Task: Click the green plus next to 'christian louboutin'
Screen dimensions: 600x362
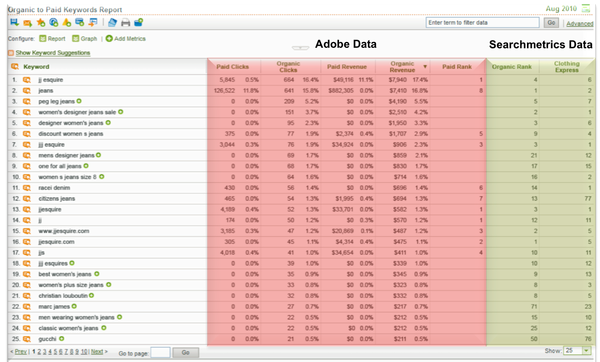Action: coord(92,295)
